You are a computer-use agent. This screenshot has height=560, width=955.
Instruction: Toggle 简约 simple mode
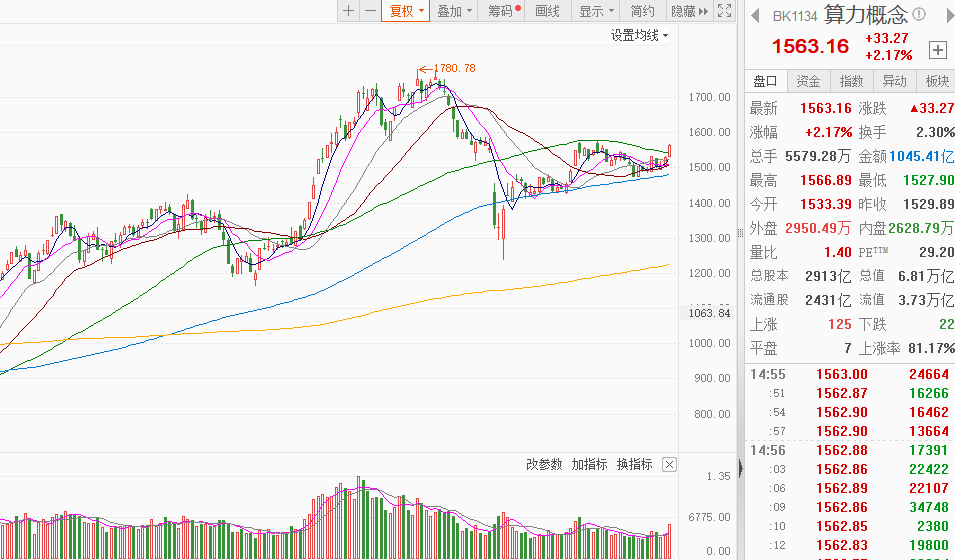coord(642,11)
